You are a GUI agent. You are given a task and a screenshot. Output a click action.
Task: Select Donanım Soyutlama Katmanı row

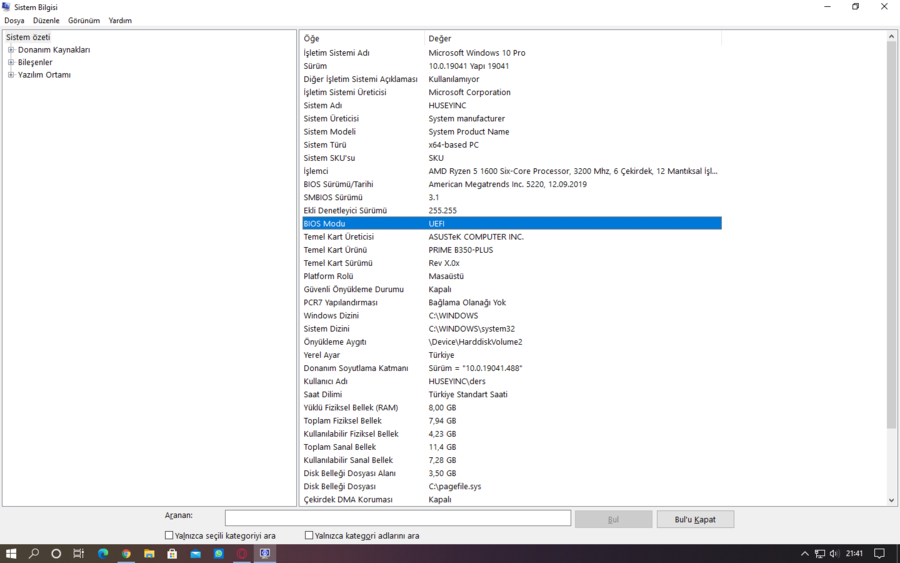pyautogui.click(x=512, y=368)
